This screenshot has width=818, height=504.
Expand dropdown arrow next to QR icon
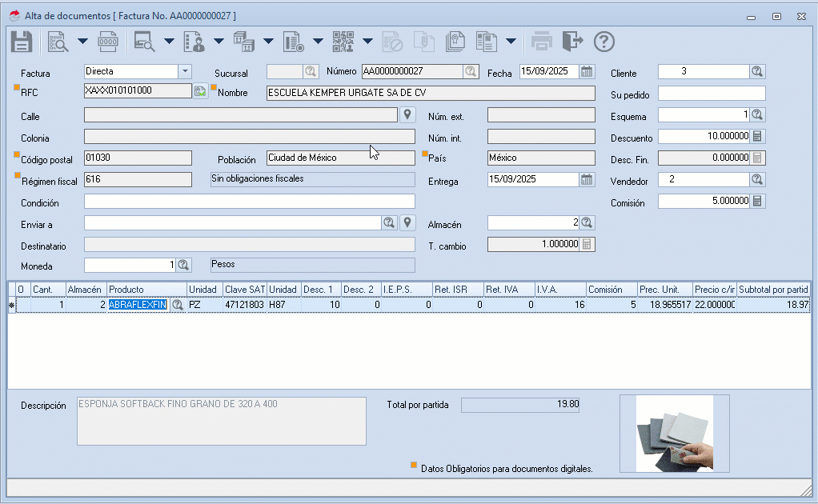pyautogui.click(x=367, y=41)
